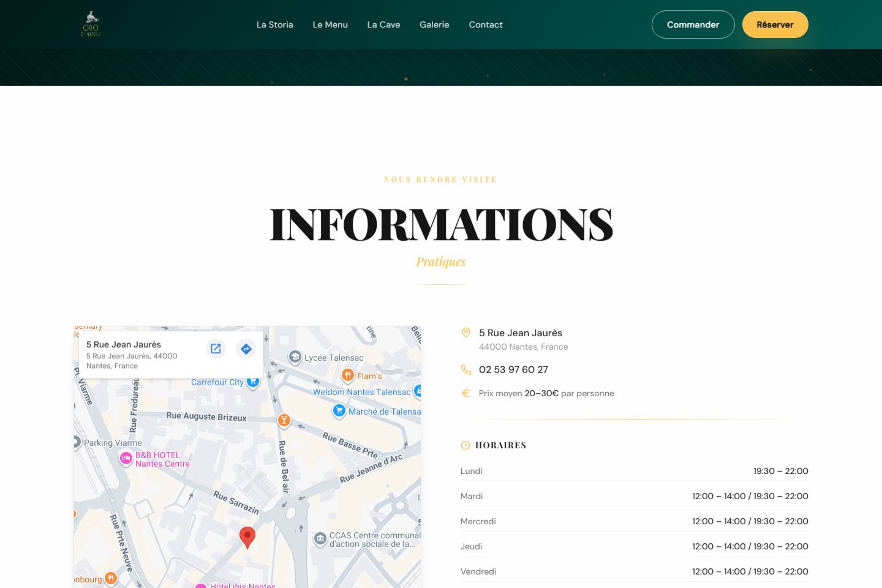Go to Le Menu page
Screen dimensions: 882x588
[x=330, y=24]
